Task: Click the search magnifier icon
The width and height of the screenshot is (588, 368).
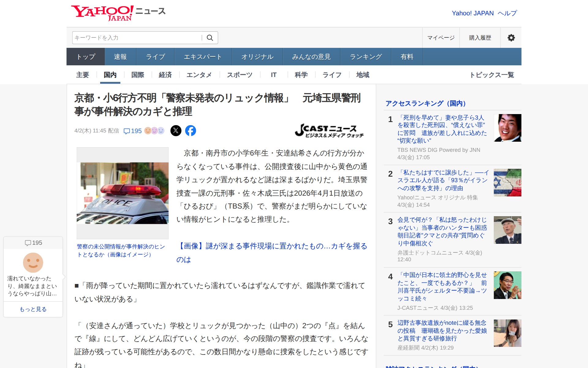Action: tap(210, 38)
